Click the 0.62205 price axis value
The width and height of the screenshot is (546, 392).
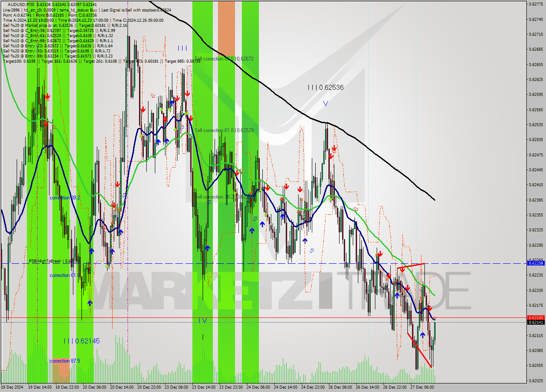pos(536,290)
